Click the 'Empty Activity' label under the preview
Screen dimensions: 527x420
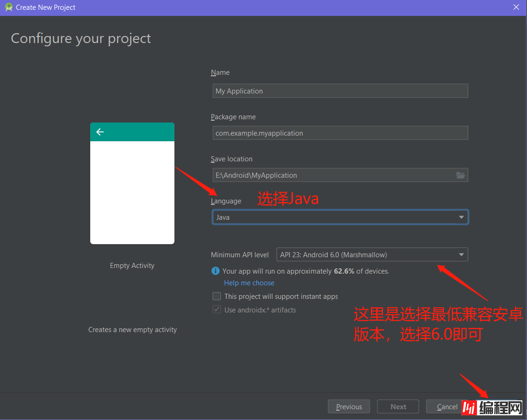pos(132,266)
